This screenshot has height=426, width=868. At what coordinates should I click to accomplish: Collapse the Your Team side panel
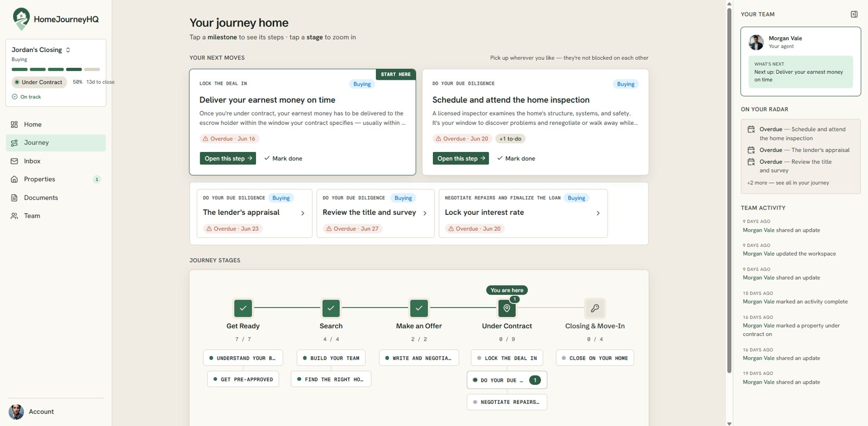point(854,14)
